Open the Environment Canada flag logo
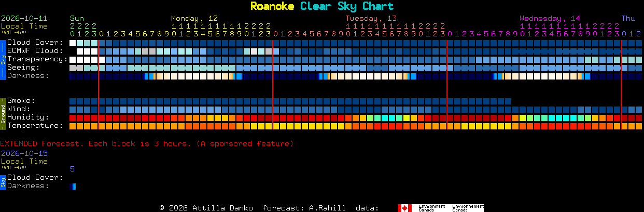Image resolution: width=644 pixels, height=212 pixels. tap(440, 208)
